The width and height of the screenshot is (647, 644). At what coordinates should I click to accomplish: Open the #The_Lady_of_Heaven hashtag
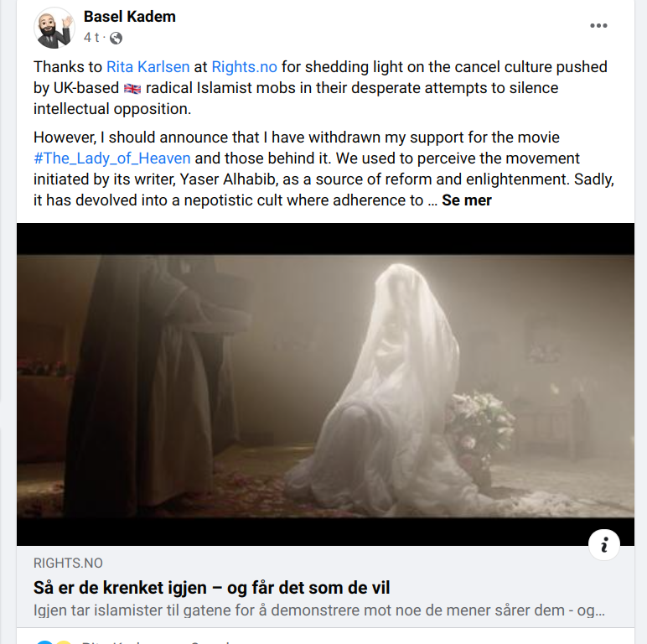pos(111,158)
